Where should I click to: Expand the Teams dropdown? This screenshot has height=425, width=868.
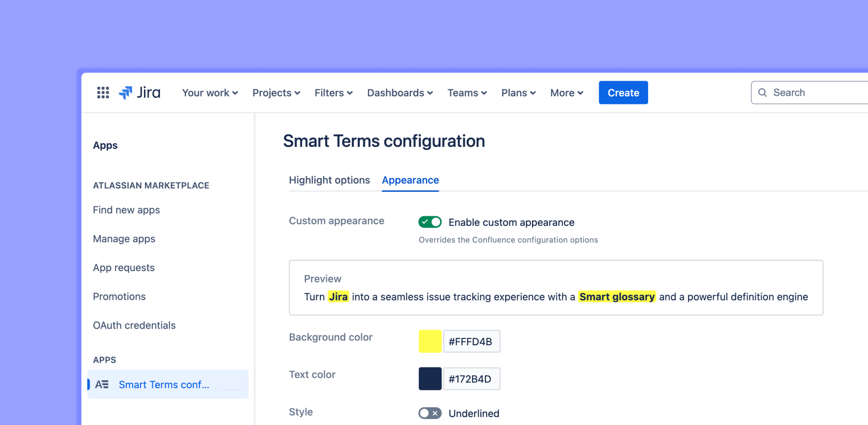467,93
